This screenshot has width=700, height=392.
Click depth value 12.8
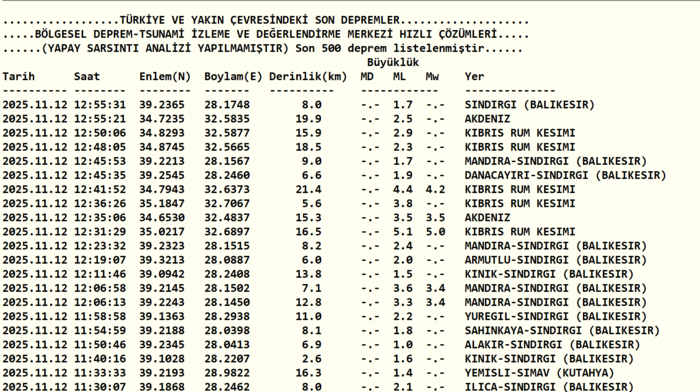[x=308, y=302]
